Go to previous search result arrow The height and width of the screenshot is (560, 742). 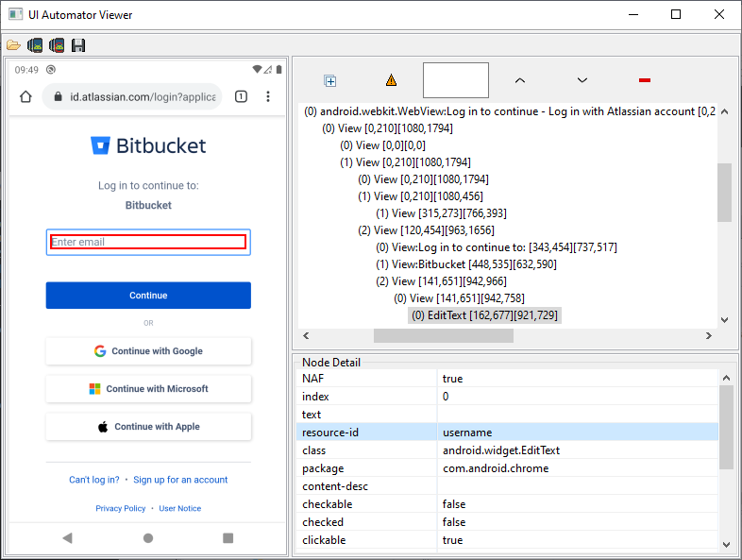[520, 80]
